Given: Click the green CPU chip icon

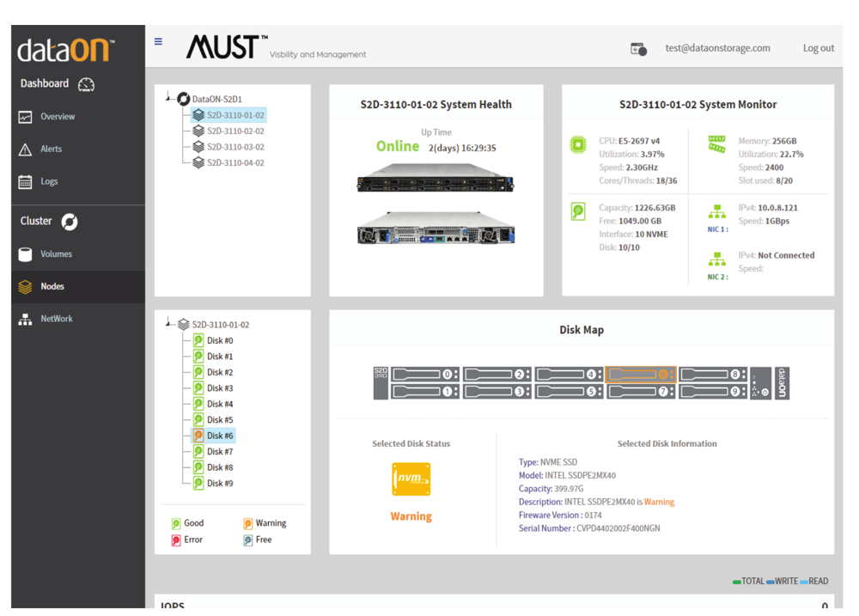Looking at the screenshot, I should [x=578, y=144].
